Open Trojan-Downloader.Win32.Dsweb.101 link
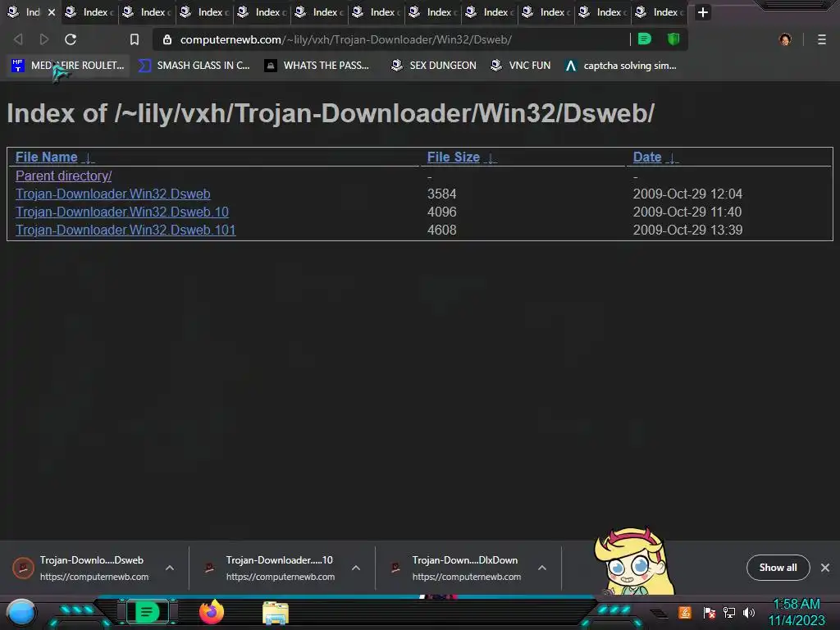This screenshot has width=840, height=630. tap(126, 230)
